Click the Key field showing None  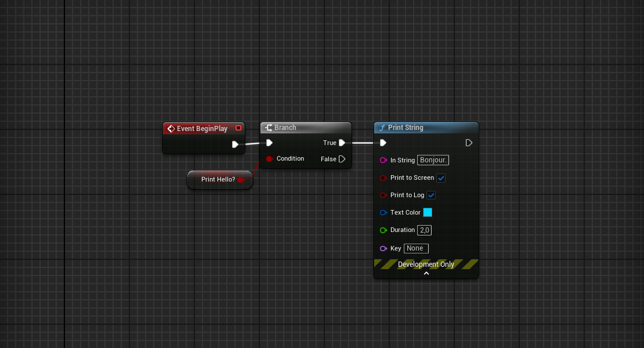coord(416,248)
